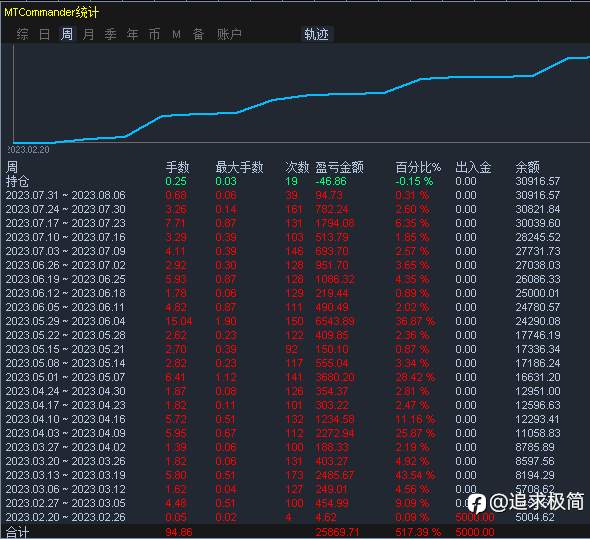Select the week row 2023.05.22 ~ 2023.05.28

point(283,335)
